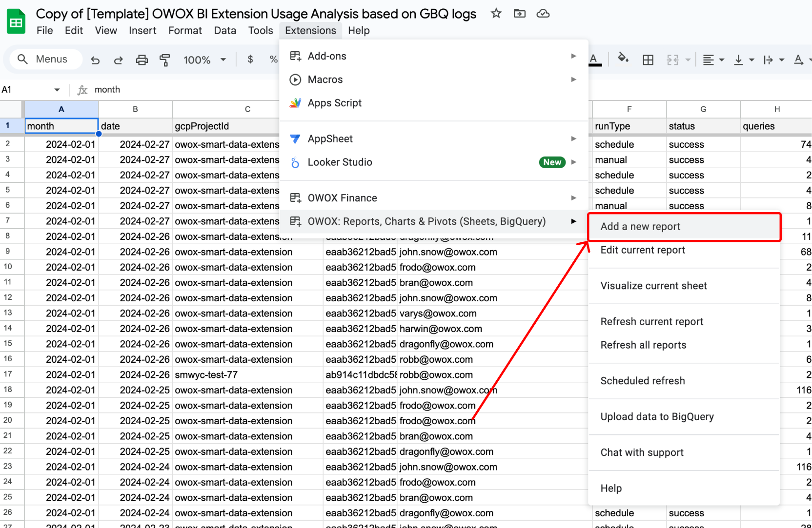Activate the paint format tool
Screen dimensions: 812x528
165,60
